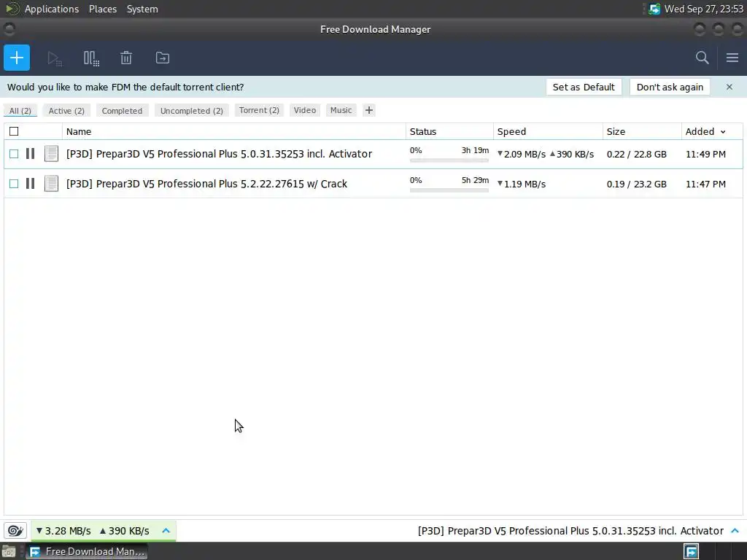Click the start downloads play icon

(x=54, y=58)
